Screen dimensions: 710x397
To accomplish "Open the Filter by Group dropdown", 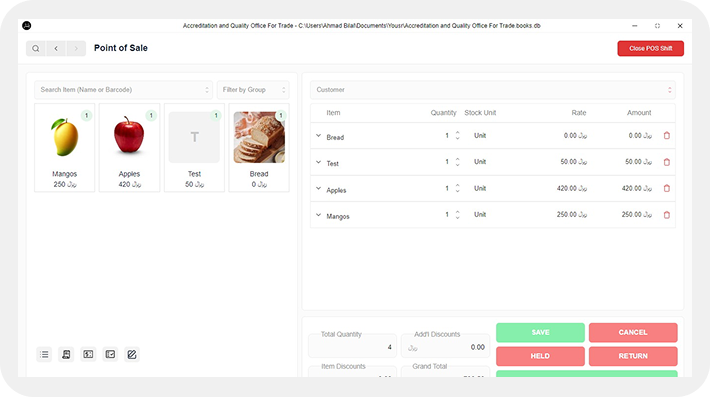I will tap(253, 90).
